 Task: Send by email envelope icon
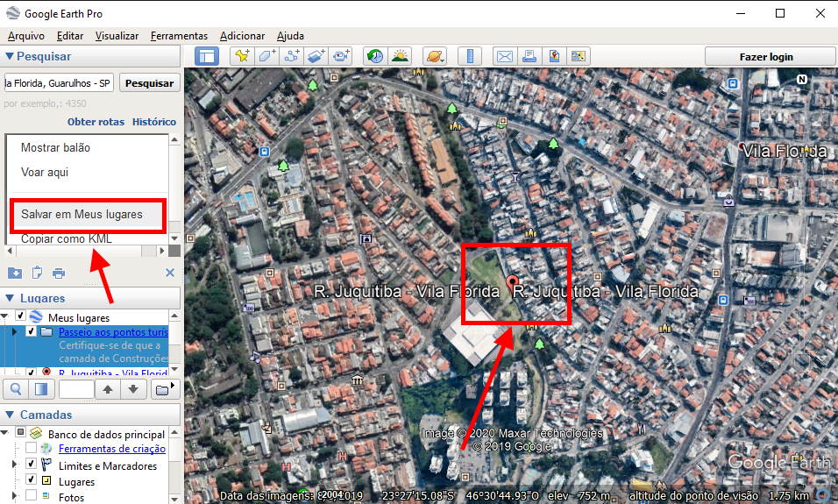(505, 56)
